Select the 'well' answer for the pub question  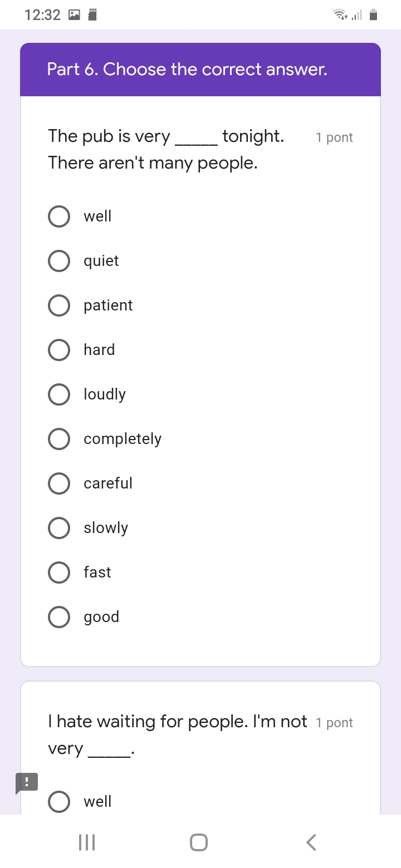[x=59, y=216]
